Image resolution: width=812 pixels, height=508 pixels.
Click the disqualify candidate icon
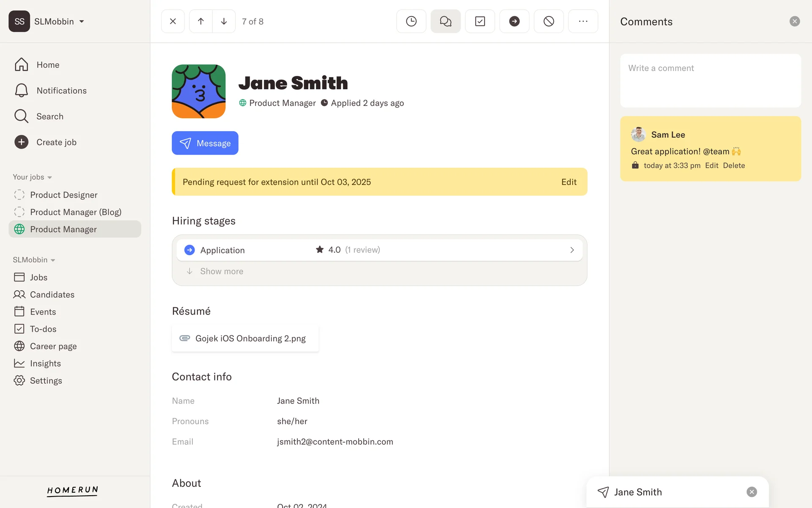[549, 21]
